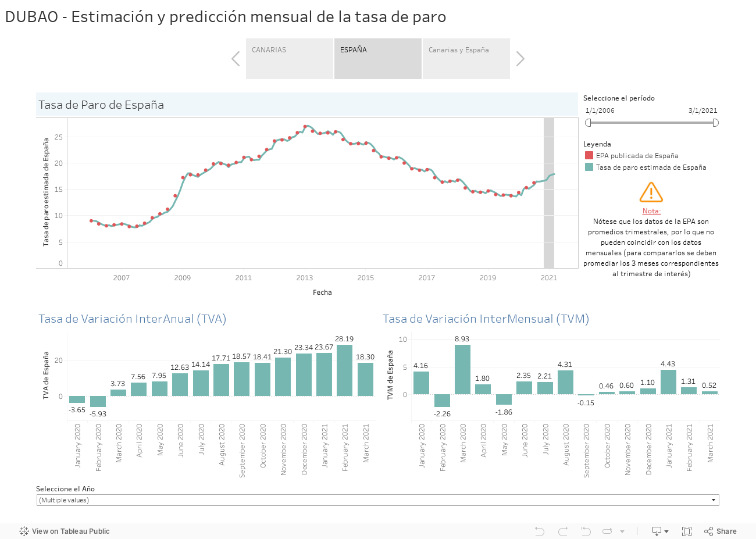
Task: Click the August 2020 TVM bar
Action: pyautogui.click(x=565, y=382)
